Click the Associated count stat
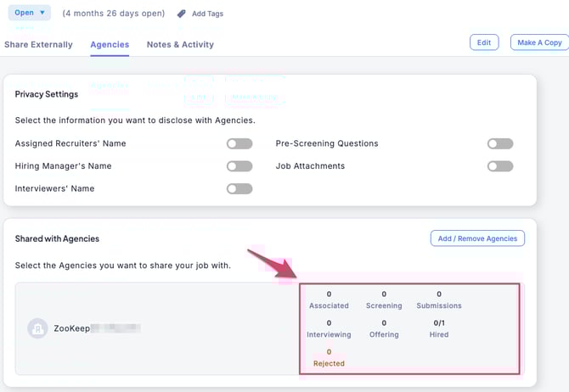 click(329, 300)
